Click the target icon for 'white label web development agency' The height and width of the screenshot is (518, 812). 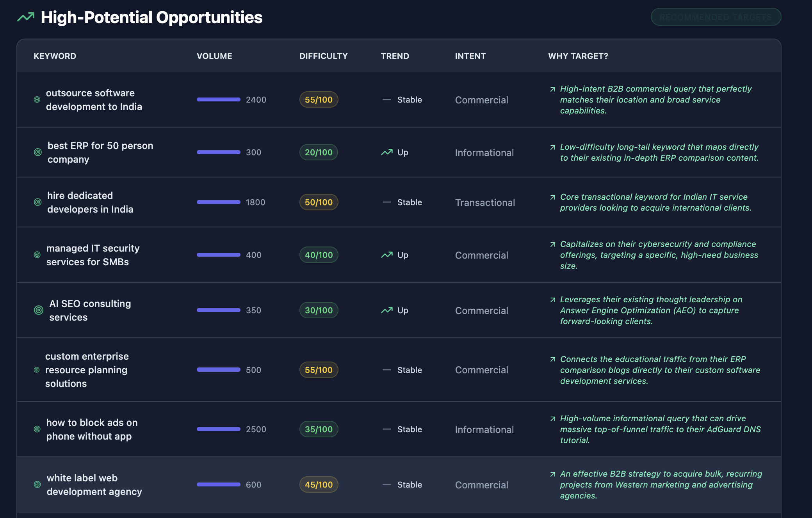pyautogui.click(x=37, y=484)
